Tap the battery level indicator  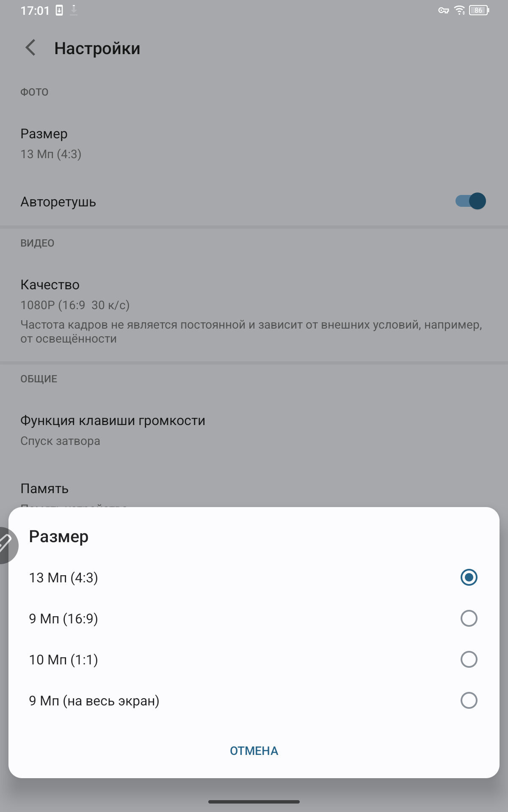[479, 11]
